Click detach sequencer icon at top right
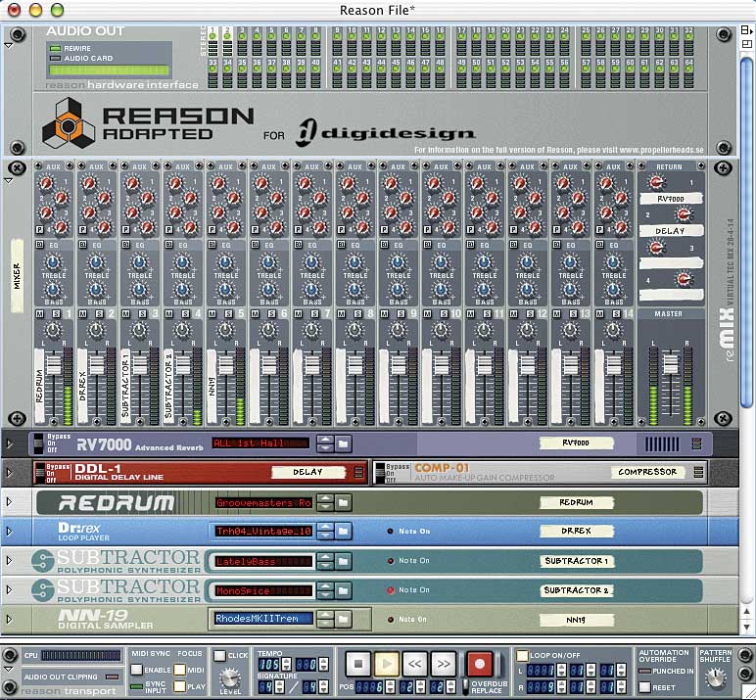 click(746, 30)
